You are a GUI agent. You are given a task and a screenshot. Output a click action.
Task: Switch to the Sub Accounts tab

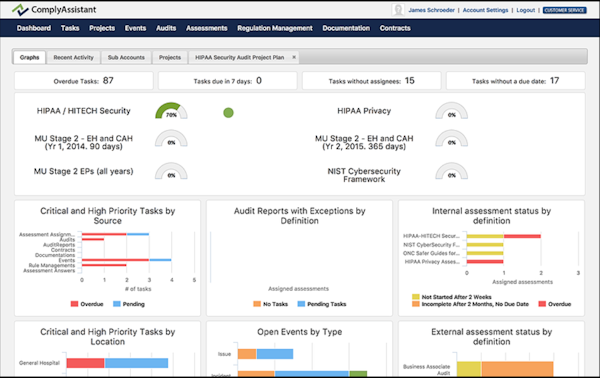126,57
